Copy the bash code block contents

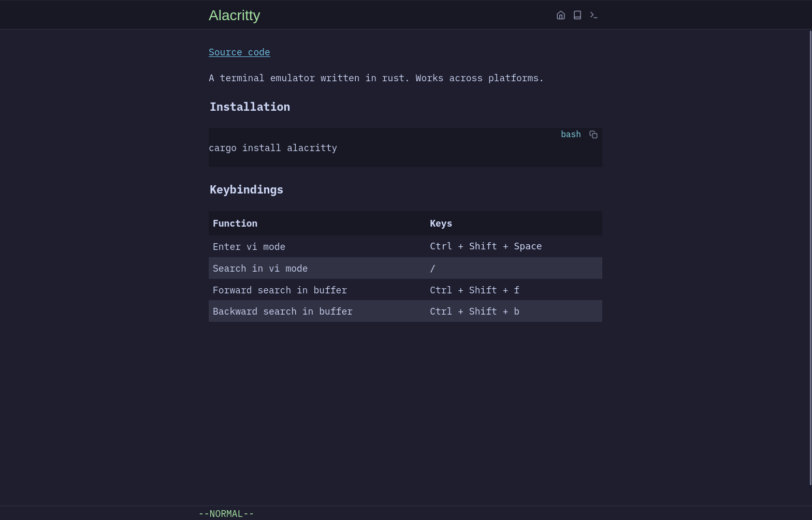pos(593,135)
